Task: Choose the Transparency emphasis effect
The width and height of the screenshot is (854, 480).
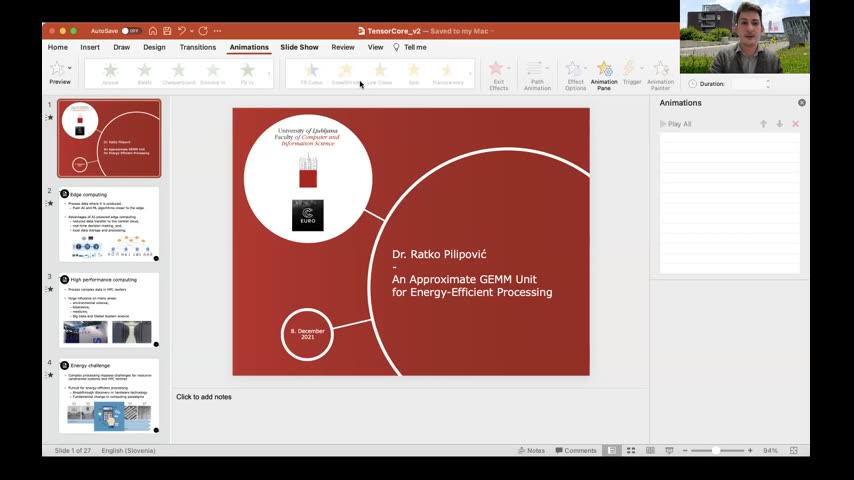Action: (x=448, y=74)
